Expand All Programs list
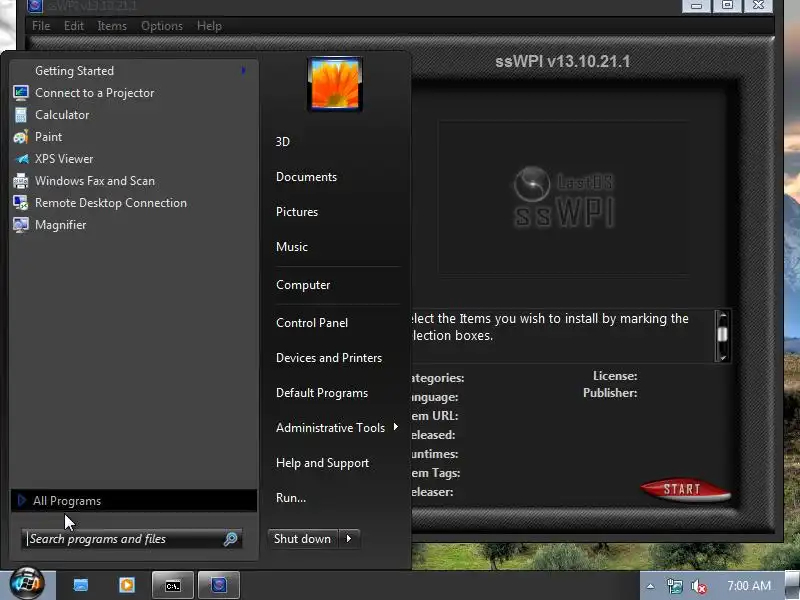 click(134, 501)
